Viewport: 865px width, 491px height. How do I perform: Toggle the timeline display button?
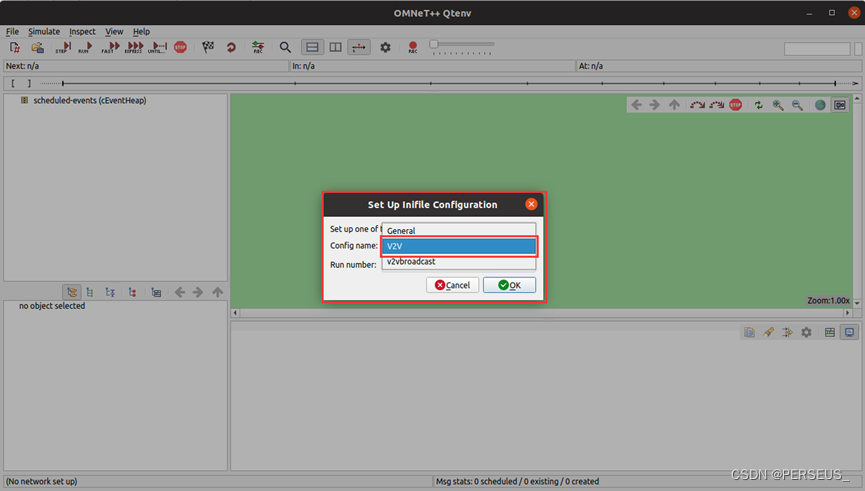tap(359, 47)
